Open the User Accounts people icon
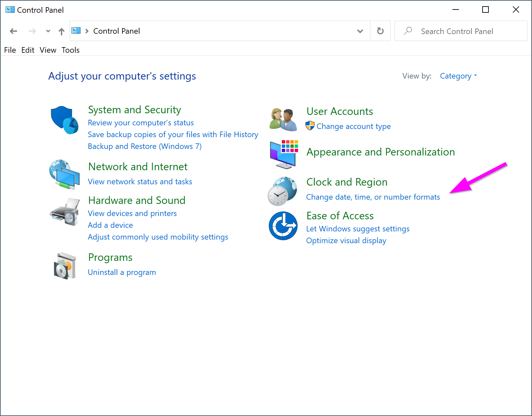 [x=283, y=119]
